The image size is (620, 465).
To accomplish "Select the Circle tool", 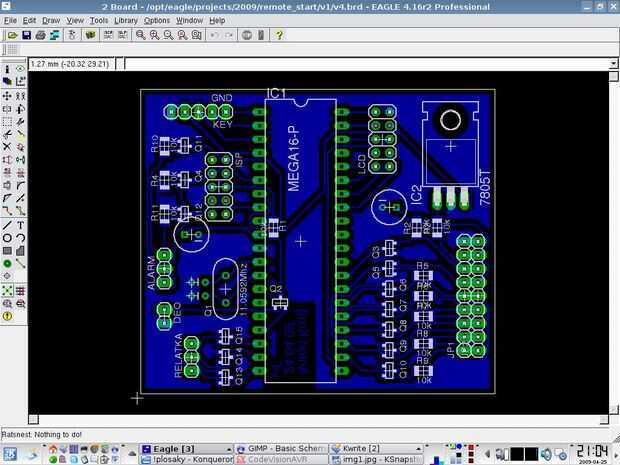I will [x=7, y=238].
